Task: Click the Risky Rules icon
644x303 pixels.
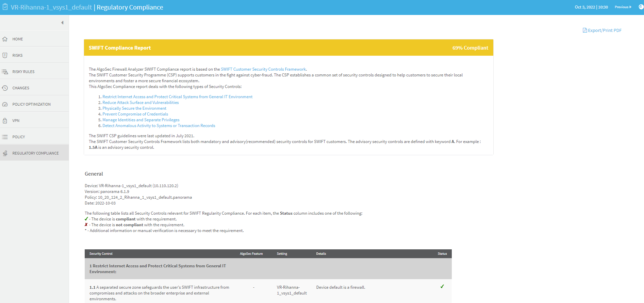Action: click(x=5, y=72)
